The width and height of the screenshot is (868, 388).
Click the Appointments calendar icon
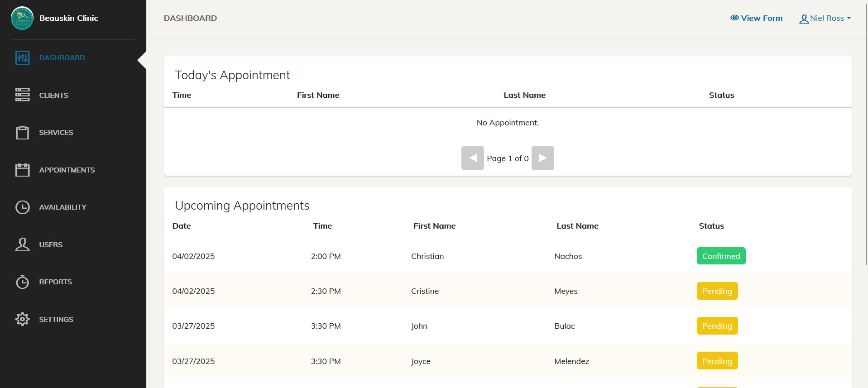[x=23, y=170]
